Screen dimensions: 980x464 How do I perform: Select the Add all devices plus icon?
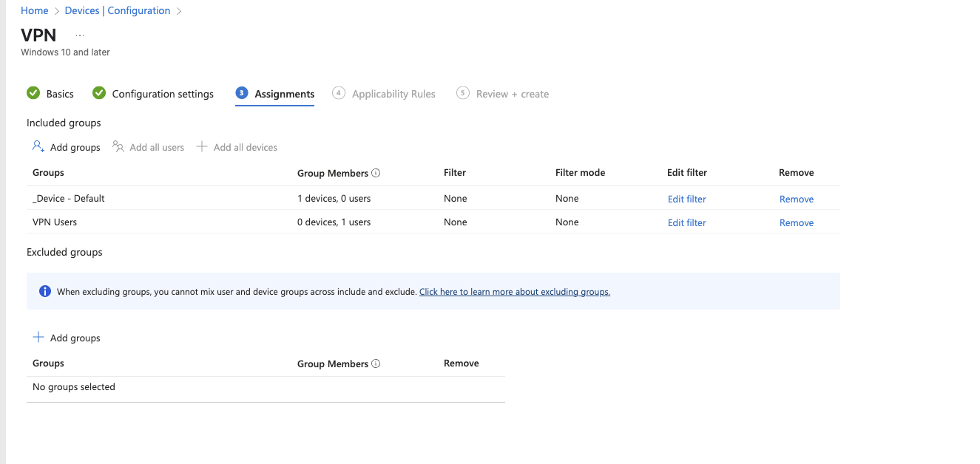coord(201,146)
